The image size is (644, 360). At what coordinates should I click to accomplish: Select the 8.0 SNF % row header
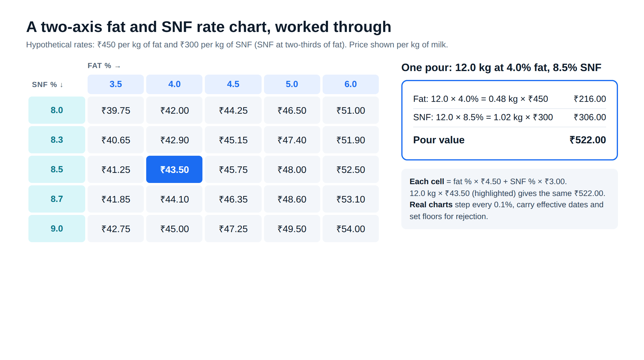57,110
